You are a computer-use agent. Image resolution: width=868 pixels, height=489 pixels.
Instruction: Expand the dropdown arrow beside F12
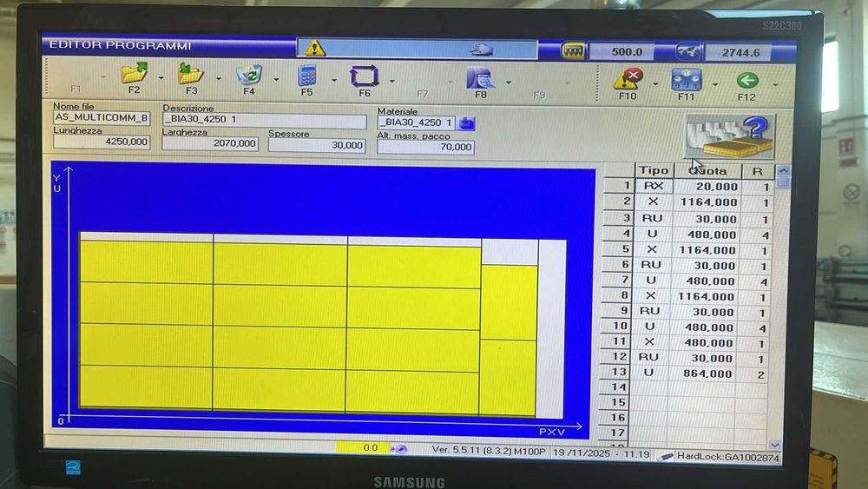click(775, 85)
